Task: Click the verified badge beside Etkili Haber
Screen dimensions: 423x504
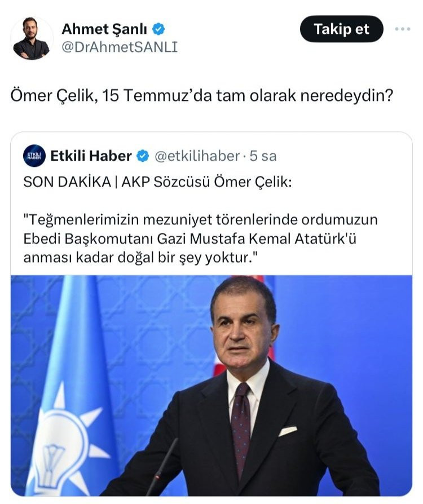Action: 143,156
